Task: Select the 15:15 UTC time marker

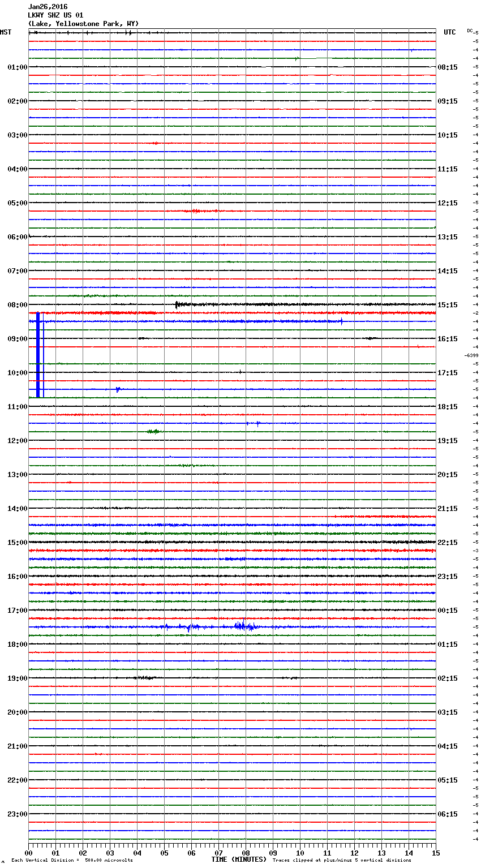Action: (x=448, y=305)
